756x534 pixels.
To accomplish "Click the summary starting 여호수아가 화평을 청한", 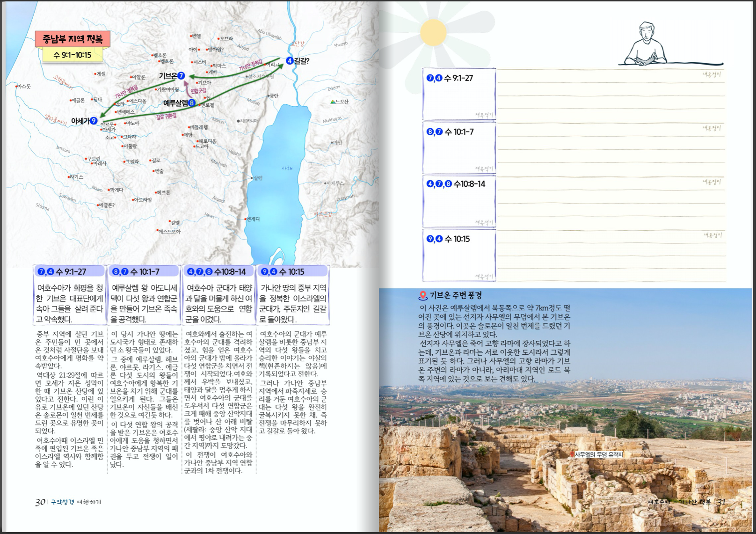I will (x=70, y=304).
